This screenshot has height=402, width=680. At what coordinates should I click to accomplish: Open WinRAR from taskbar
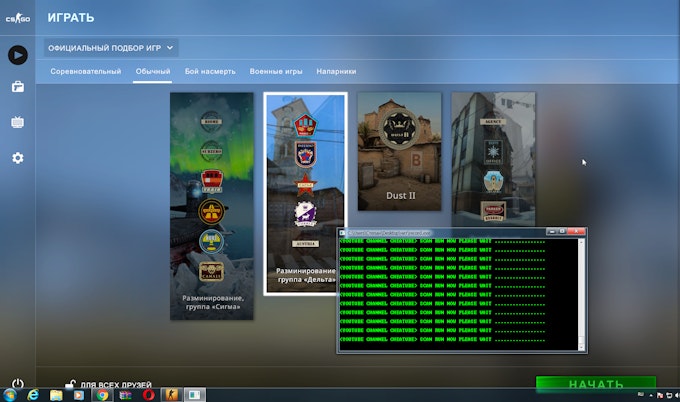(125, 395)
